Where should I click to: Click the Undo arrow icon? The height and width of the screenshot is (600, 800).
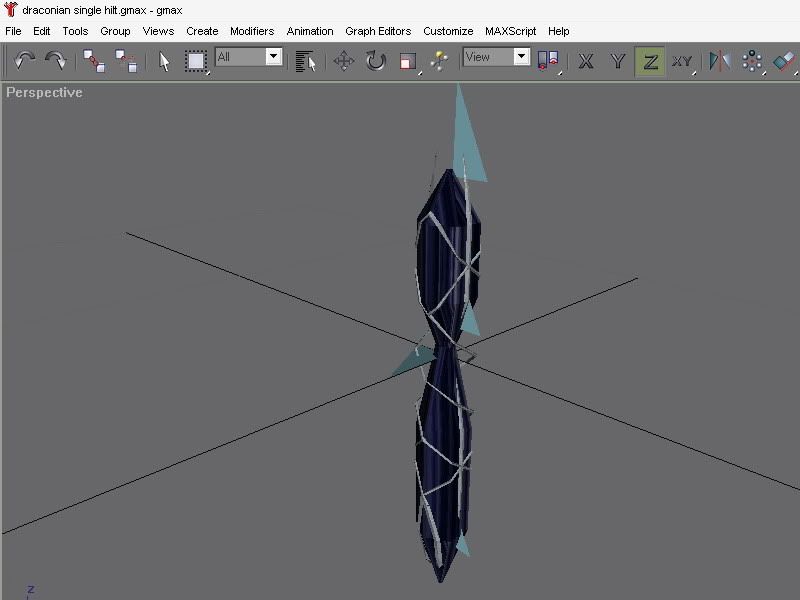pos(24,61)
